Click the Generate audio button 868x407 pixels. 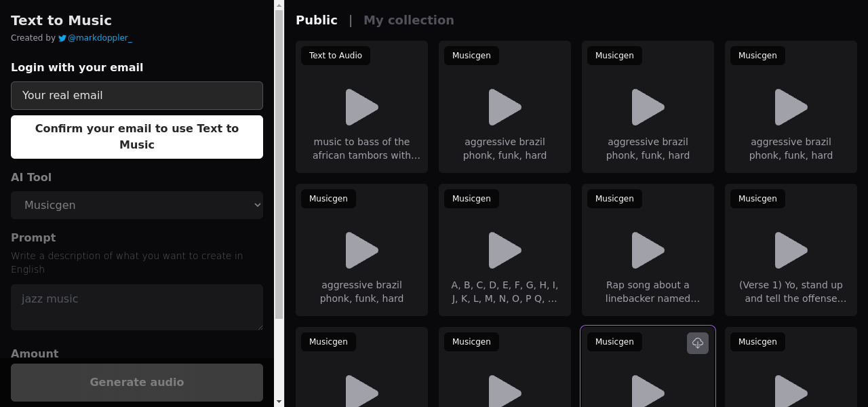coord(137,382)
